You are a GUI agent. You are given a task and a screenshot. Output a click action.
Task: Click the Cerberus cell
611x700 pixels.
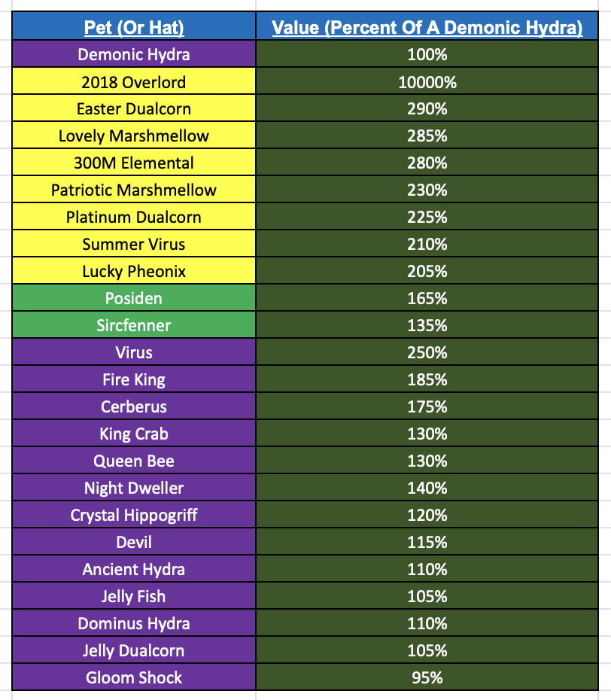pyautogui.click(x=134, y=407)
